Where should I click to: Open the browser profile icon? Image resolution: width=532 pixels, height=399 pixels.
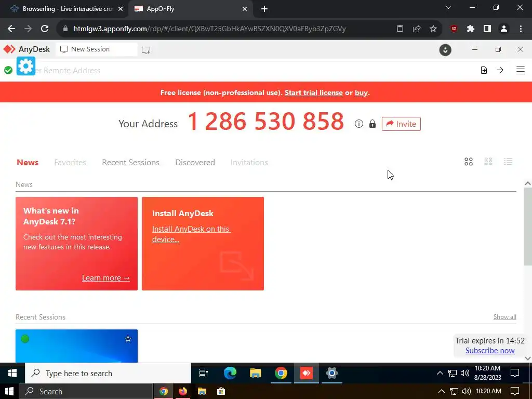504,29
